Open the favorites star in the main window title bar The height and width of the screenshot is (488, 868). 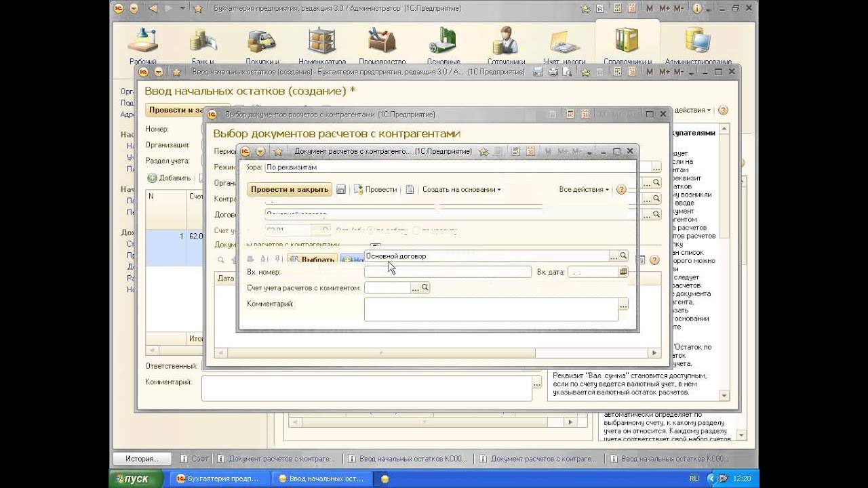point(197,9)
